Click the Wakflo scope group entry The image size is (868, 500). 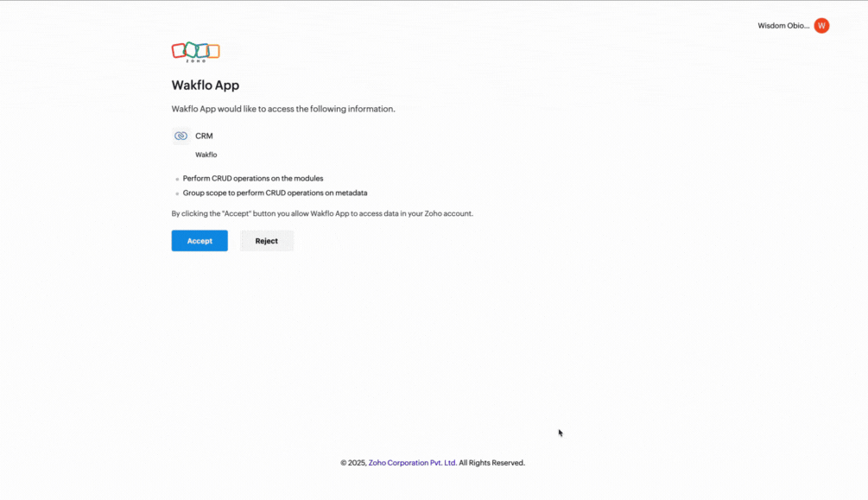pyautogui.click(x=206, y=155)
